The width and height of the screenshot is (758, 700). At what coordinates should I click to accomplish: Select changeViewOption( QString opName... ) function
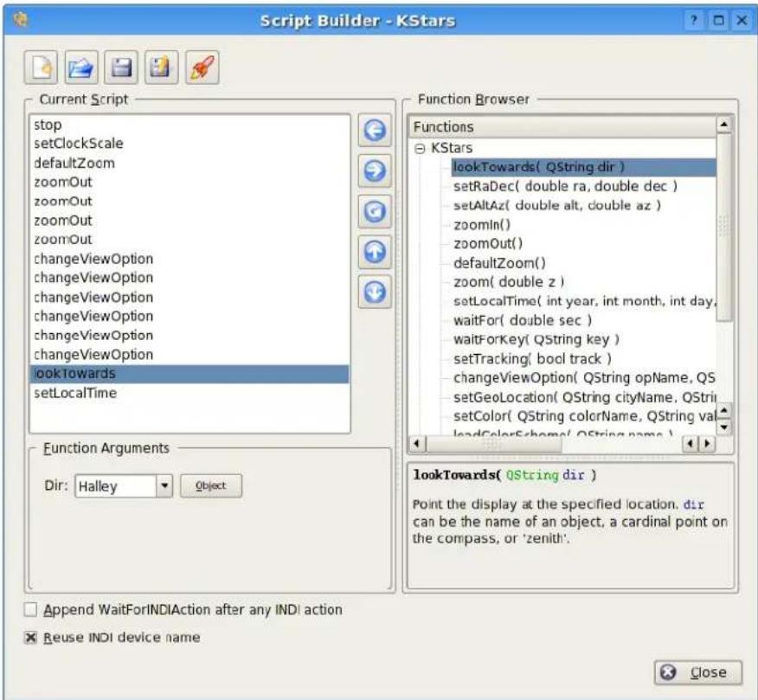584,377
